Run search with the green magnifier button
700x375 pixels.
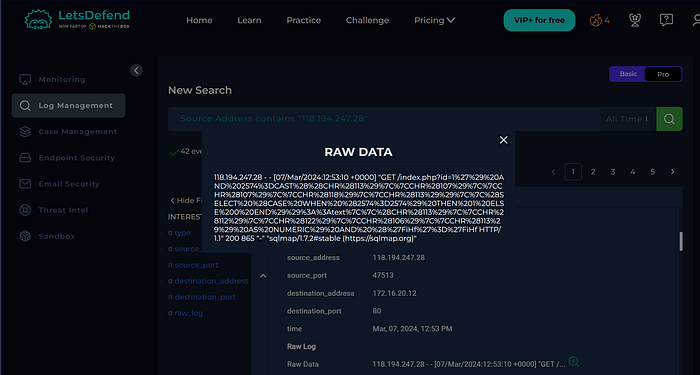[669, 119]
